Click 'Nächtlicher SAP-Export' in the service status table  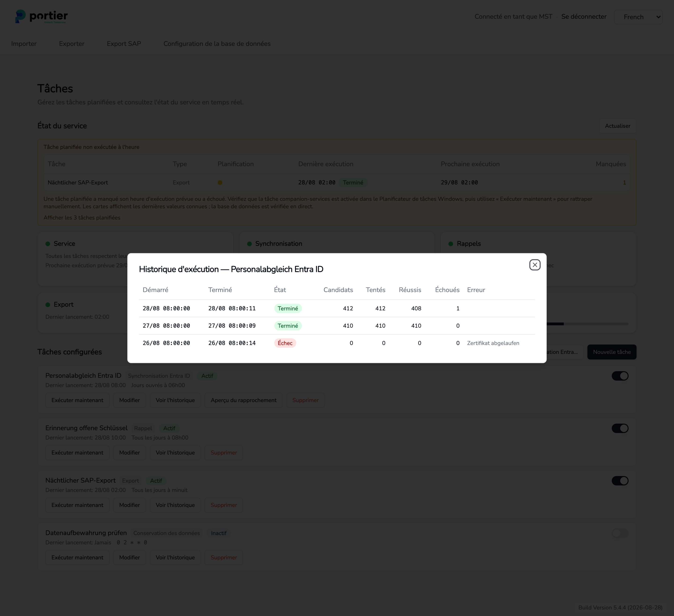77,183
